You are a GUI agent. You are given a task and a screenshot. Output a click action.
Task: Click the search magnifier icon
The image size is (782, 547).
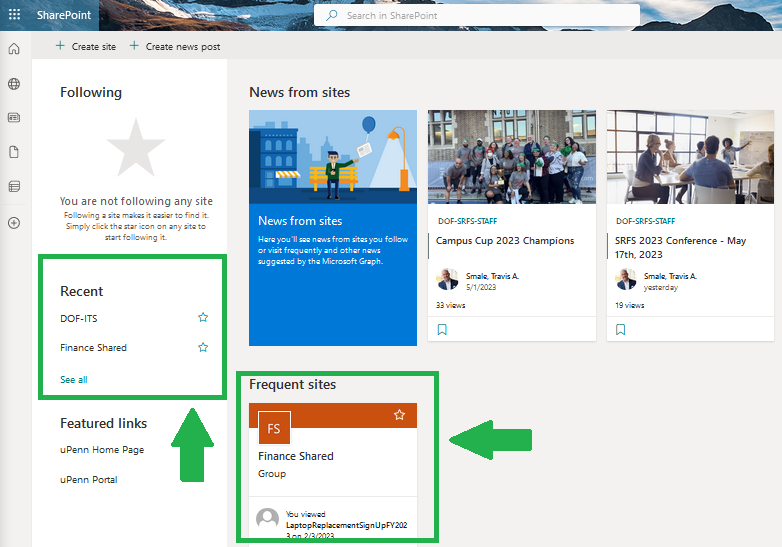pyautogui.click(x=332, y=15)
